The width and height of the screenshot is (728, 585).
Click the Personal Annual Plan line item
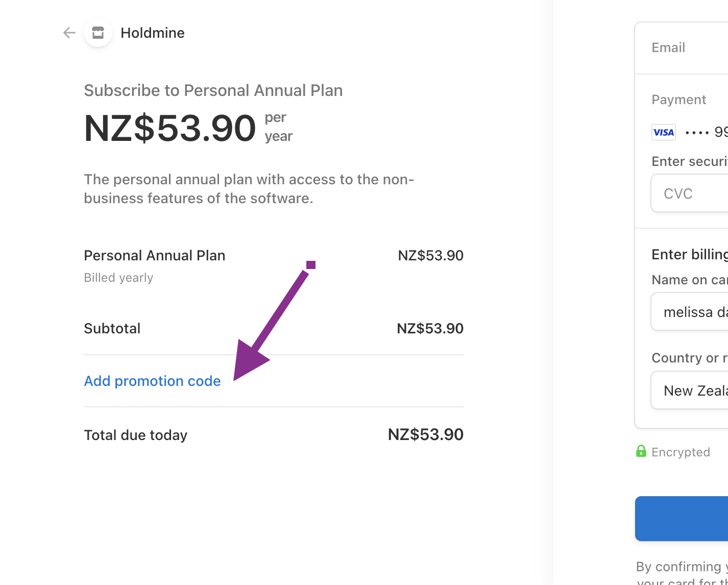coord(154,256)
